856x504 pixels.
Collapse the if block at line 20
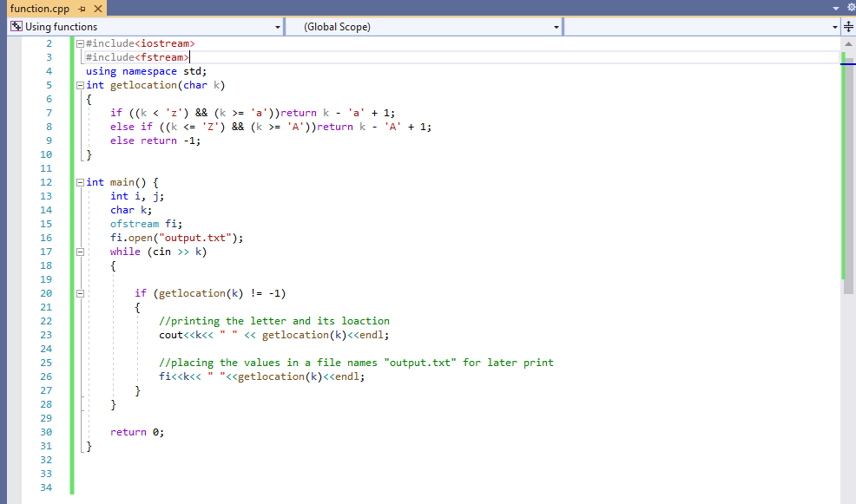80,293
